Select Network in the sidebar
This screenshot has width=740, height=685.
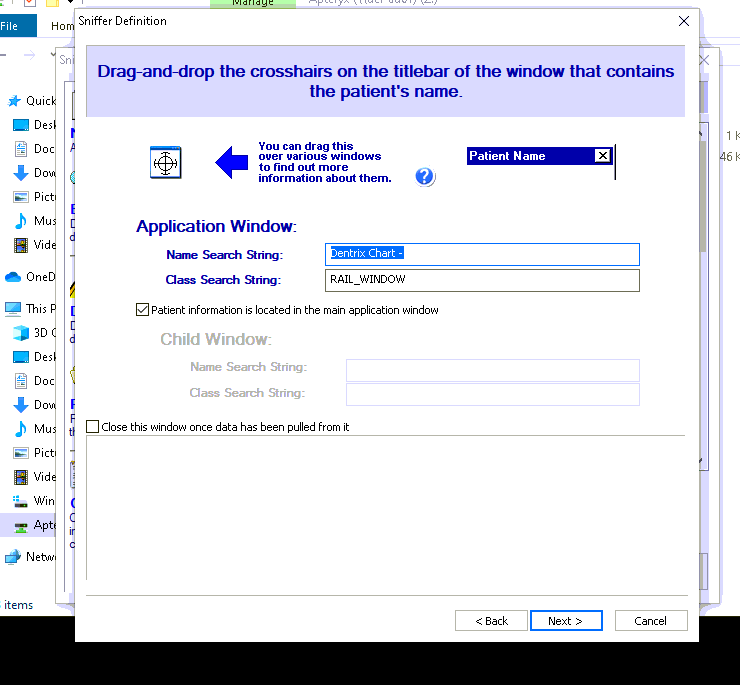pyautogui.click(x=30, y=557)
